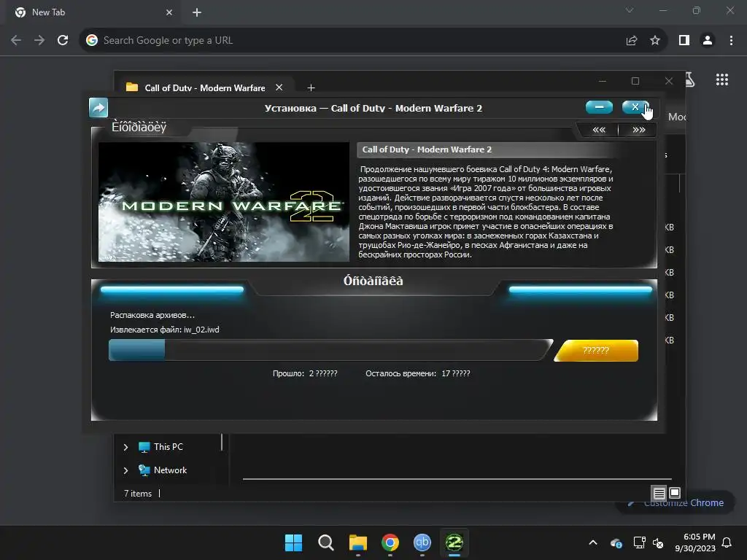Switch to Chrome from the taskbar
747x560 pixels.
[390, 542]
